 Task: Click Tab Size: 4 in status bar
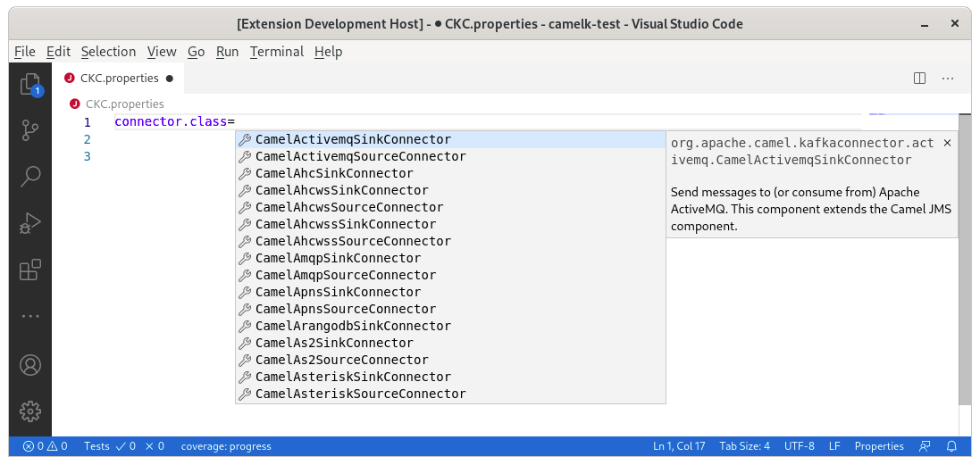[x=743, y=446]
